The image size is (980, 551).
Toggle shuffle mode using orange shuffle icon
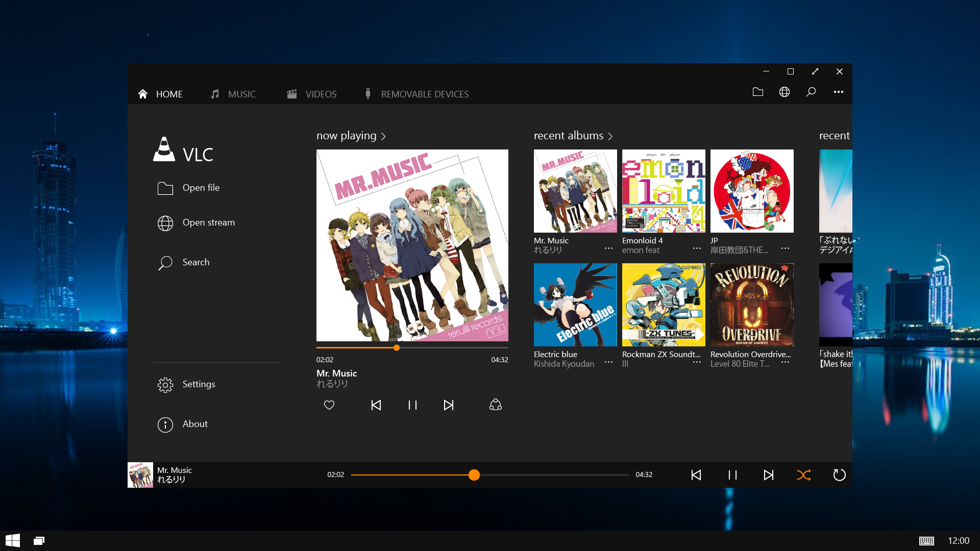pyautogui.click(x=803, y=475)
